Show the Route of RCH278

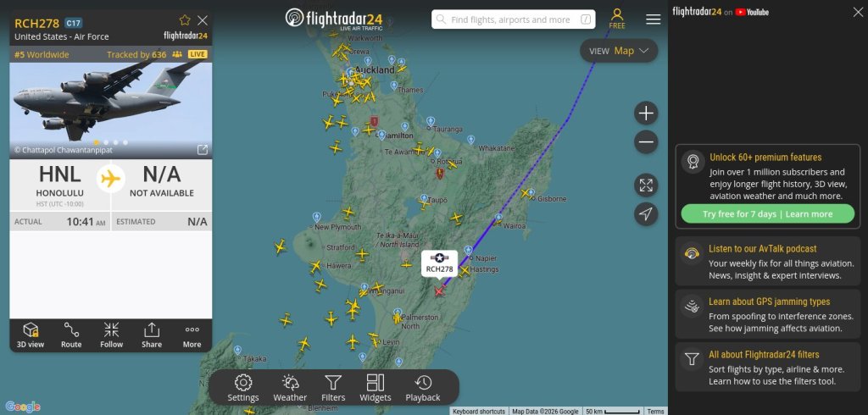tap(71, 335)
